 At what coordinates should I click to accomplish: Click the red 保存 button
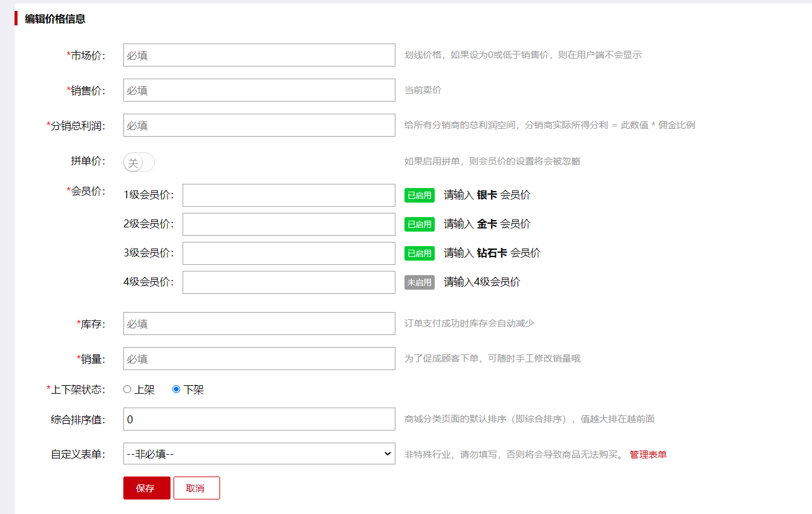coord(146,488)
